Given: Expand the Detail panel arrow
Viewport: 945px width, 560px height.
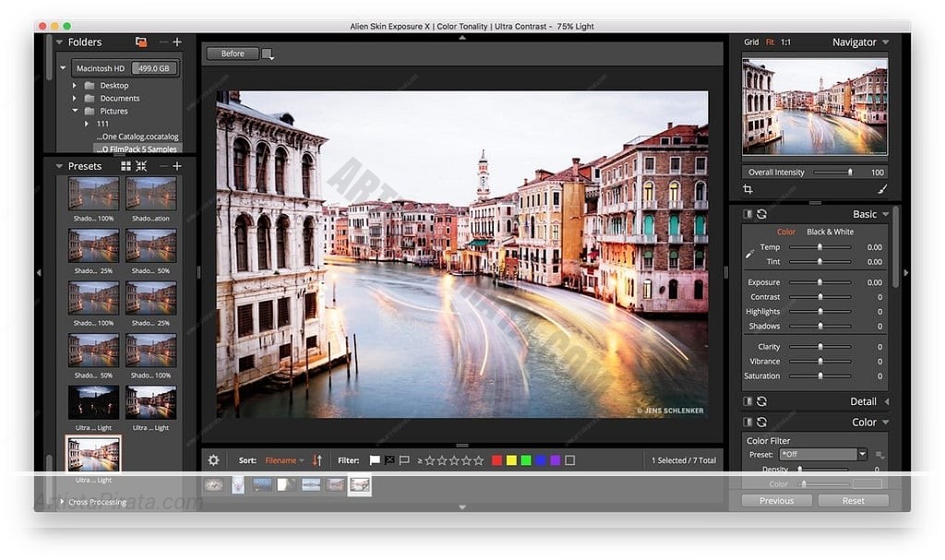Looking at the screenshot, I should (x=887, y=401).
